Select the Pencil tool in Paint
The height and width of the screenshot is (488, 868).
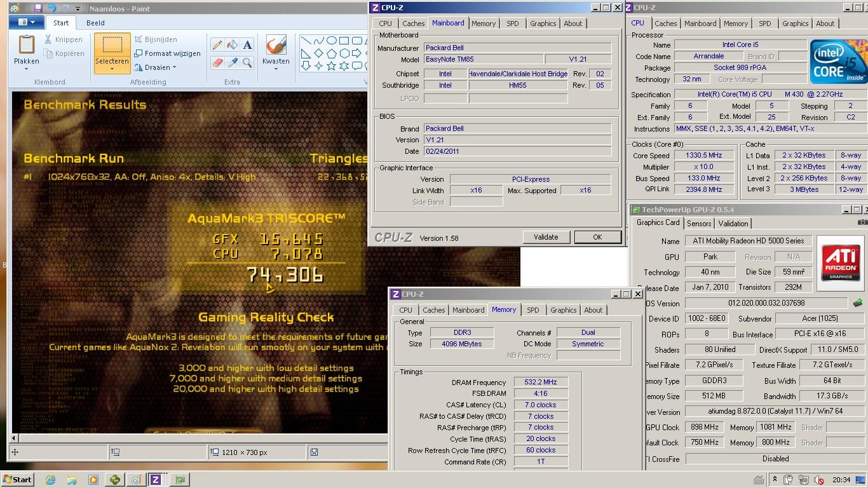point(217,44)
